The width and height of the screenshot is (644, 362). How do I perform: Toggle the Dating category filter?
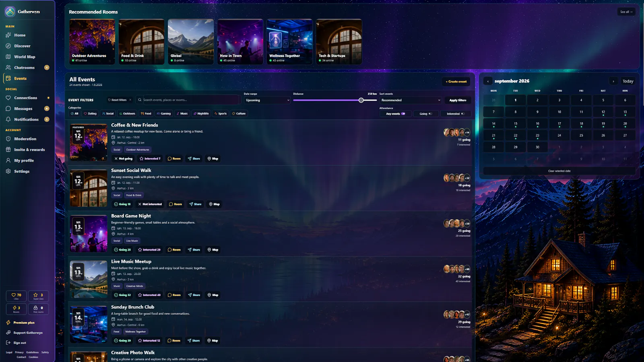pos(90,113)
